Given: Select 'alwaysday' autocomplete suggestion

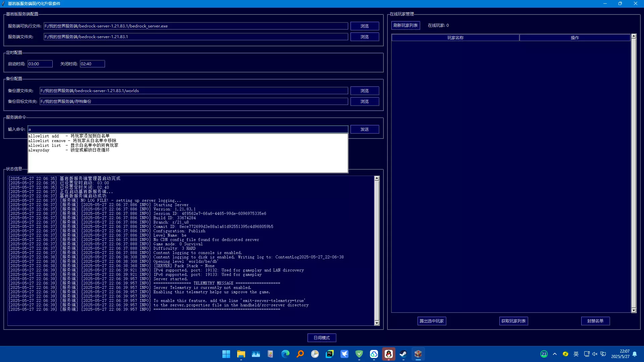Looking at the screenshot, I should click(188, 150).
